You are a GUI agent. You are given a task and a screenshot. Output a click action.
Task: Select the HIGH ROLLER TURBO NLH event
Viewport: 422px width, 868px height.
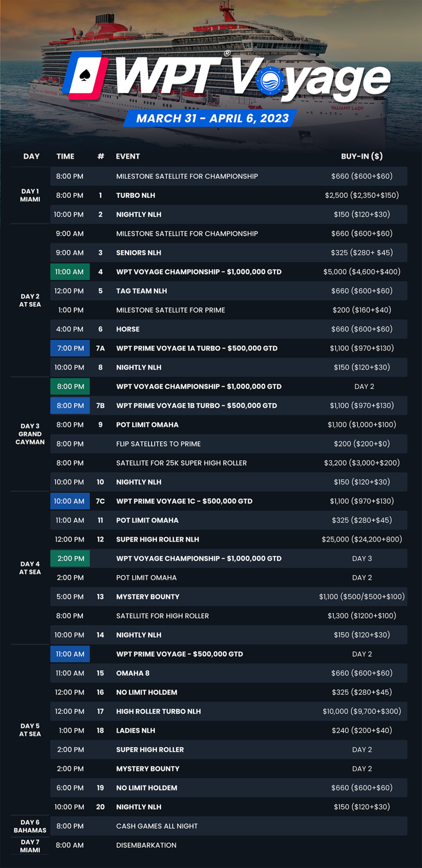click(158, 711)
